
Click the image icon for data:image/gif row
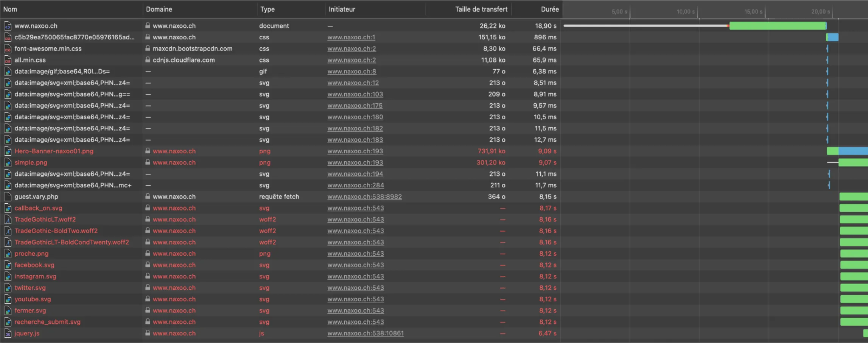pos(8,72)
